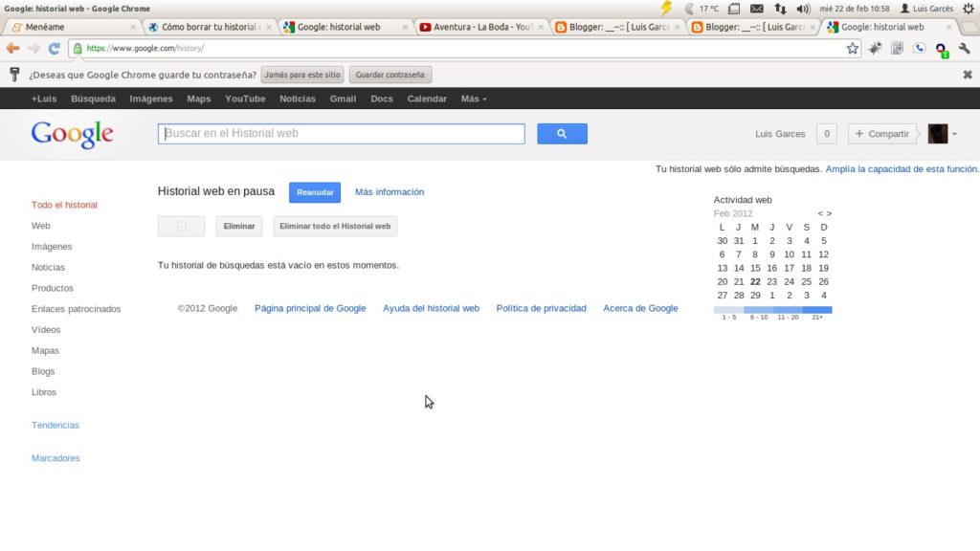Image resolution: width=980 pixels, height=551 pixels.
Task: Select Imágenes in the sidebar
Action: [x=52, y=247]
